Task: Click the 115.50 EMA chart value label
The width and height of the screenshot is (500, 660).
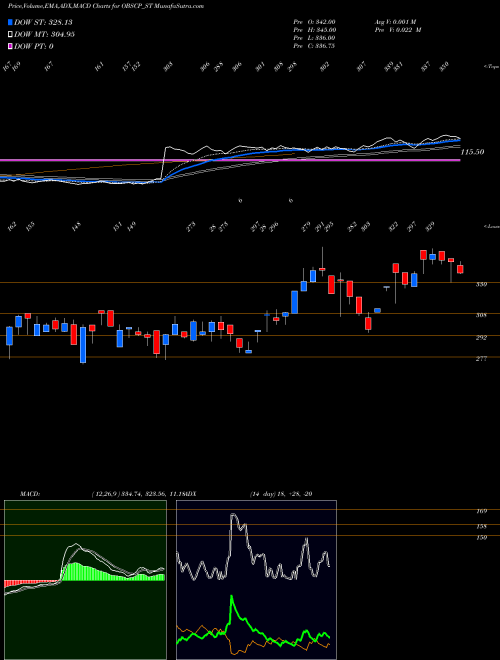Action: pos(472,152)
